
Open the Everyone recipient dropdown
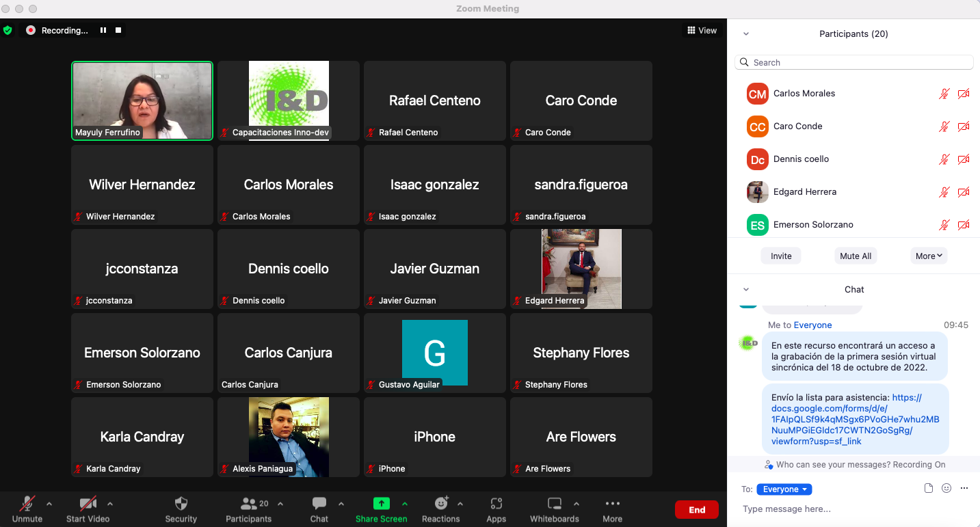click(x=784, y=489)
